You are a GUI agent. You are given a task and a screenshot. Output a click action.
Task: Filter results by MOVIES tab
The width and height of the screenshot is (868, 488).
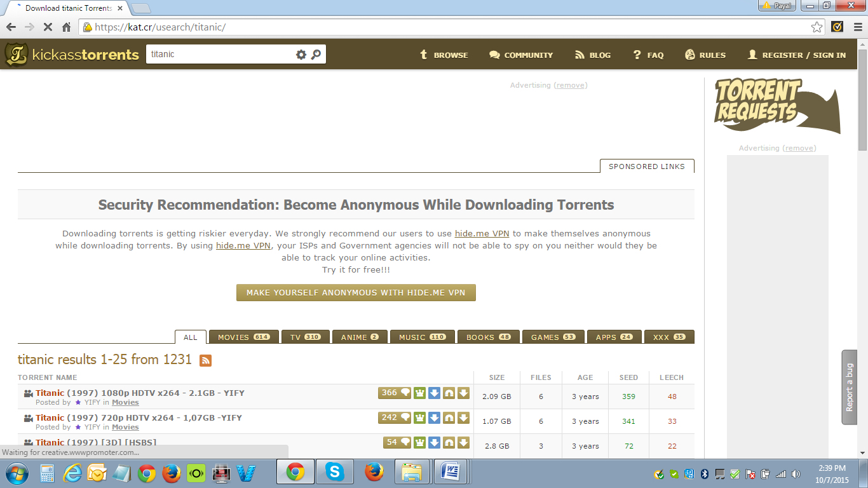point(244,337)
